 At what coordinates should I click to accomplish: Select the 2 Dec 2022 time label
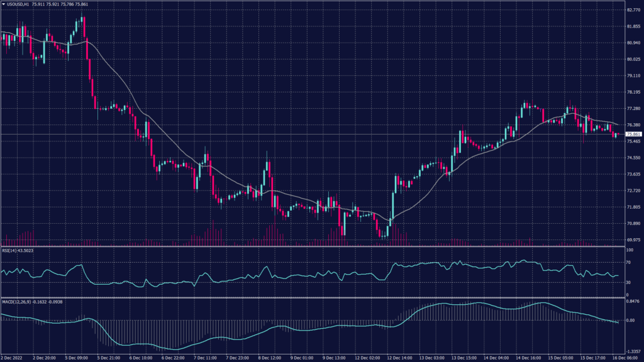click(11, 357)
